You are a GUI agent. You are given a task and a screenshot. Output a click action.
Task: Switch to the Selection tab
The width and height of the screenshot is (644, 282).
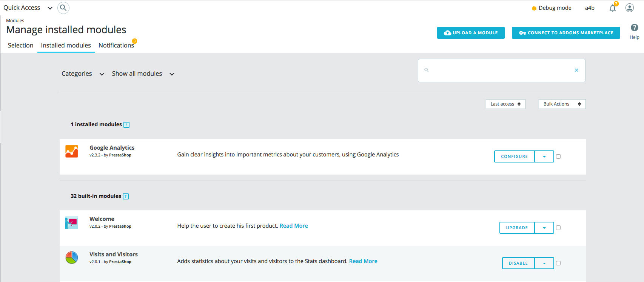pyautogui.click(x=20, y=45)
